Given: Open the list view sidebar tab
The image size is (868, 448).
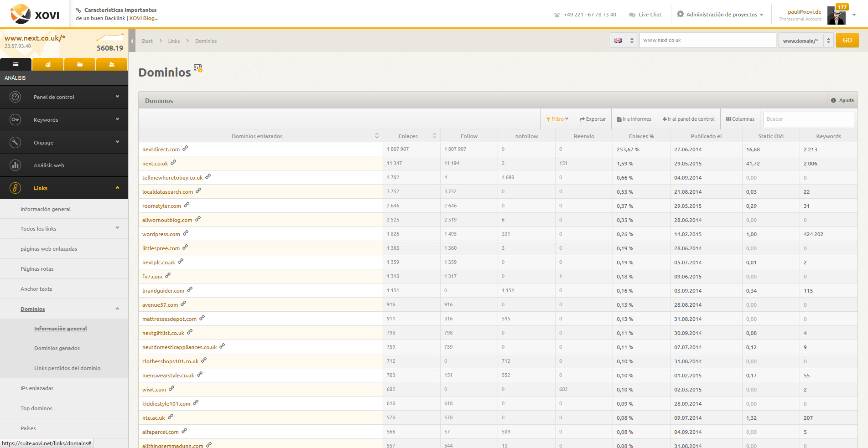Looking at the screenshot, I should coord(16,64).
